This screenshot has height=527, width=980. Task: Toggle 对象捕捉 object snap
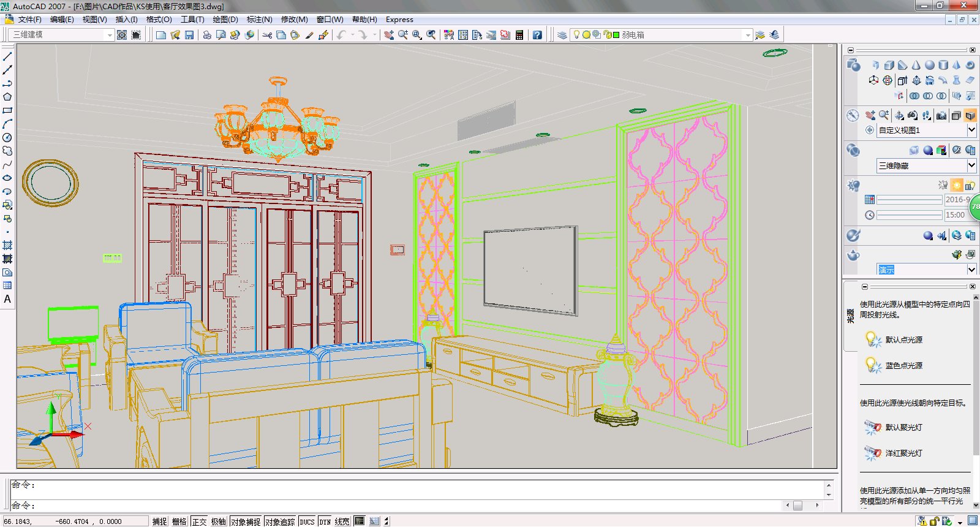pos(246,521)
